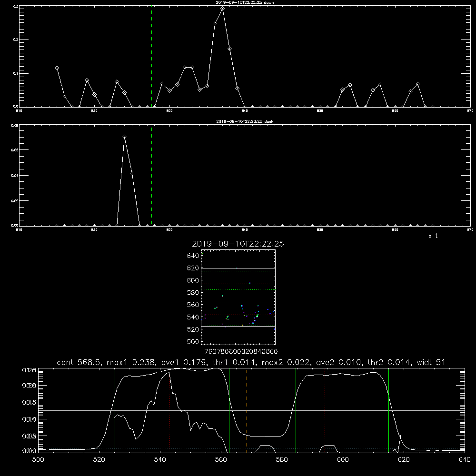Viewport: 476px width, 476px height.
Task: Click the 'ave1 0.179' statistic text
Action: (186, 362)
